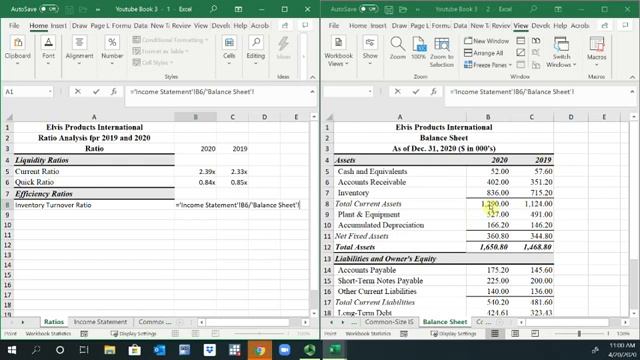Screen dimensions: 640x360
Task: Select Total Assets 1,650.80 cell
Action: (488, 247)
